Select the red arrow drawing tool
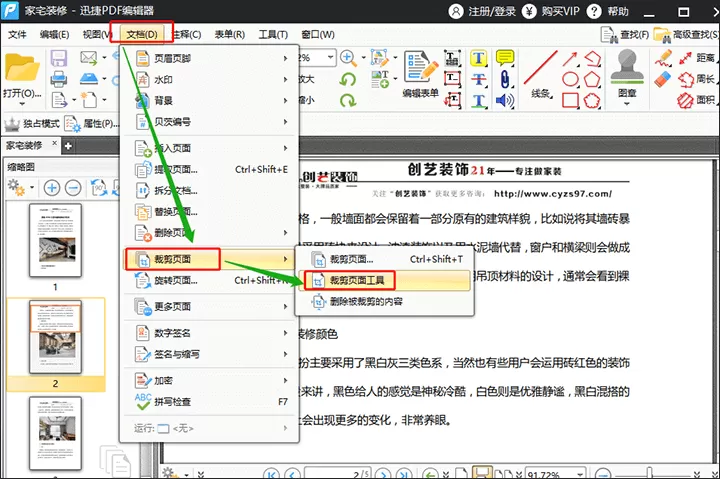The image size is (720, 479). pyautogui.click(x=570, y=59)
